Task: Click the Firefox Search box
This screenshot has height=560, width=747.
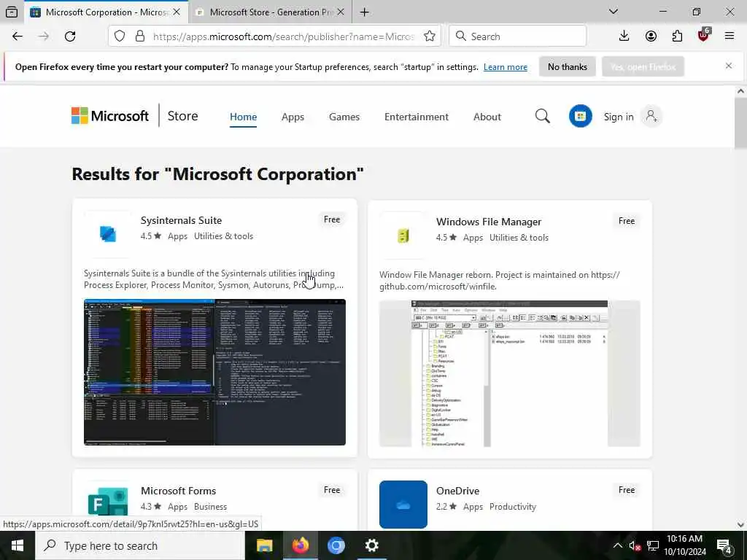Action: click(517, 36)
